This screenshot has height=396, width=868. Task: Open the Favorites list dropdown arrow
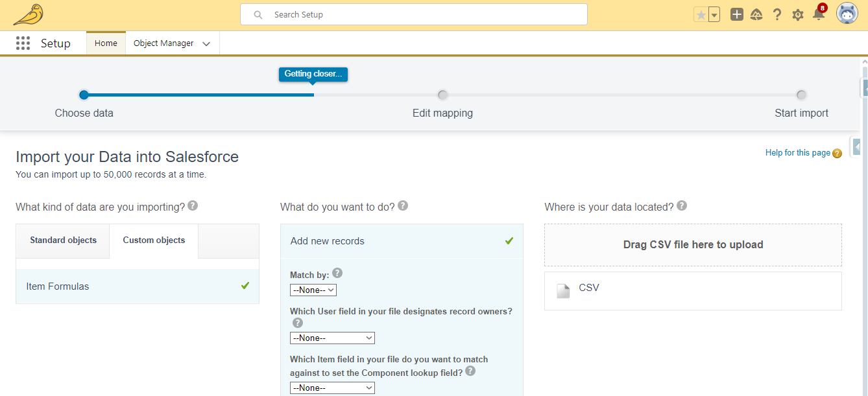[x=714, y=14]
